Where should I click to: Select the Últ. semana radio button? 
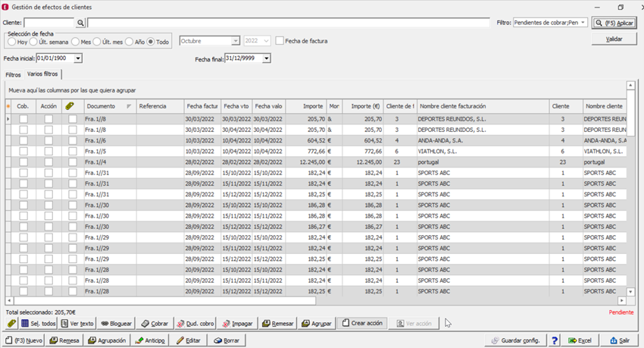[33, 42]
